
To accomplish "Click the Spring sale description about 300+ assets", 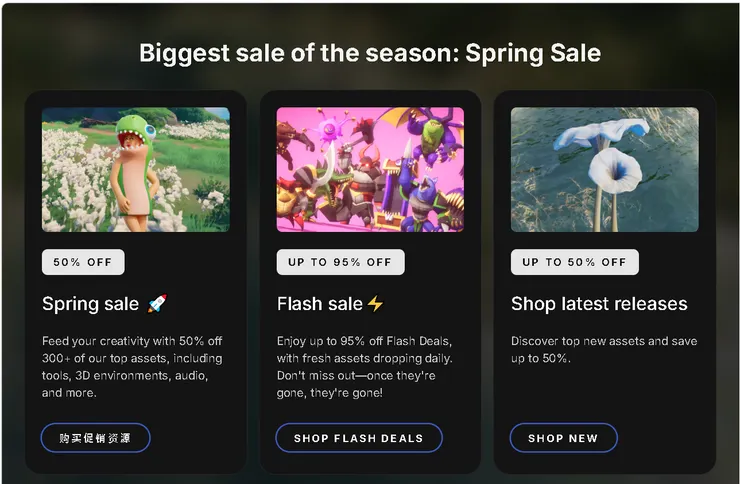I will 132,367.
